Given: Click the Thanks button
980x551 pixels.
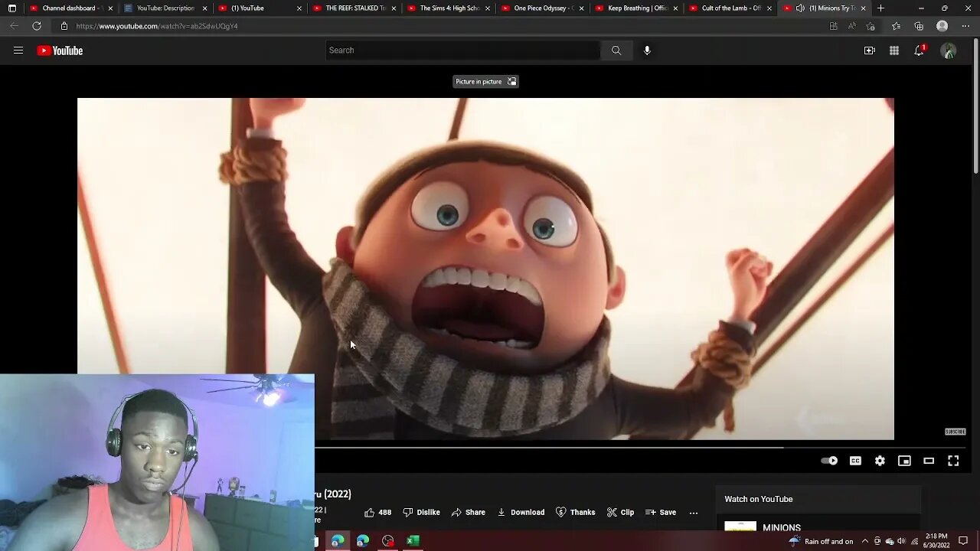Looking at the screenshot, I should coord(575,513).
